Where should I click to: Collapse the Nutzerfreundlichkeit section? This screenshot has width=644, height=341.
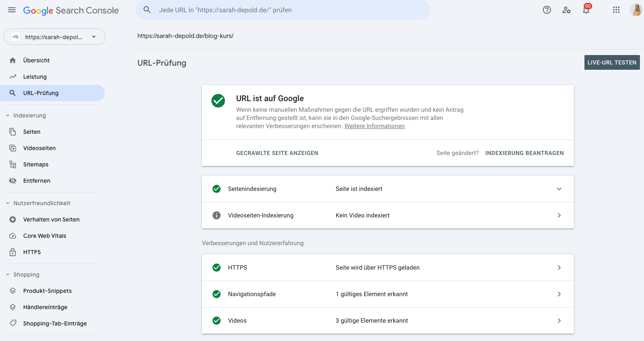tap(8, 203)
